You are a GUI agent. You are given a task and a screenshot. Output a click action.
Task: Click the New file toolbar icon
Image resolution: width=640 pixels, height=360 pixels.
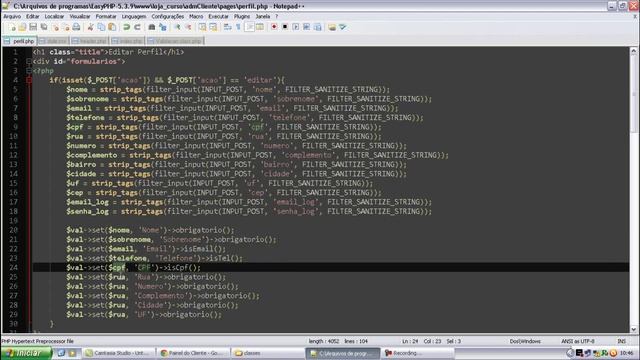click(12, 27)
